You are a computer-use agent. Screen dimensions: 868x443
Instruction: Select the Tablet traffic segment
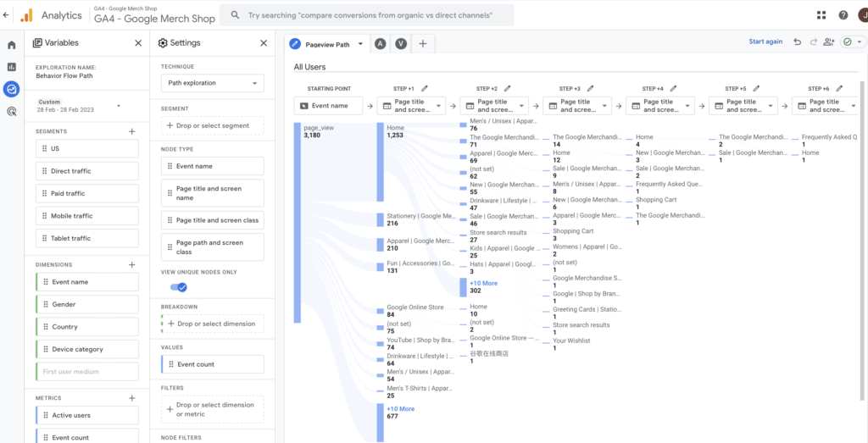click(x=87, y=238)
